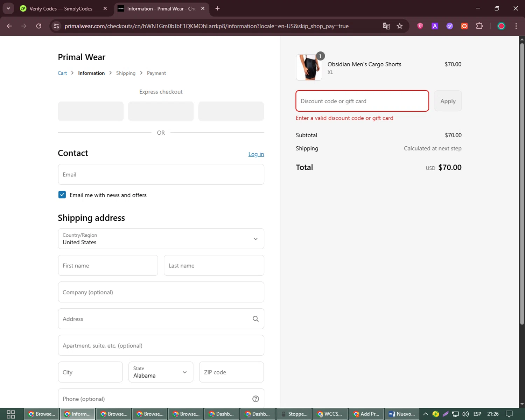Click the Apply discount button
The image size is (525, 420).
tap(448, 101)
